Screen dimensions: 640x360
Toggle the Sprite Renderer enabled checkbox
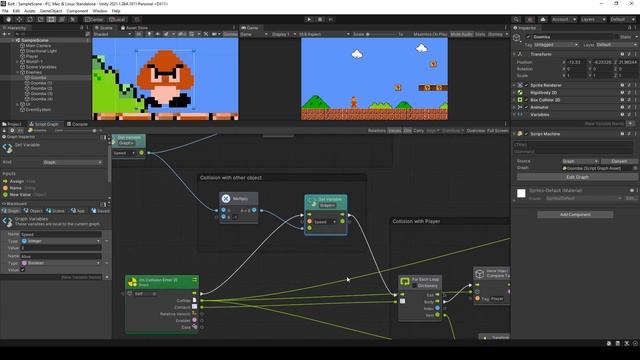pos(527,85)
